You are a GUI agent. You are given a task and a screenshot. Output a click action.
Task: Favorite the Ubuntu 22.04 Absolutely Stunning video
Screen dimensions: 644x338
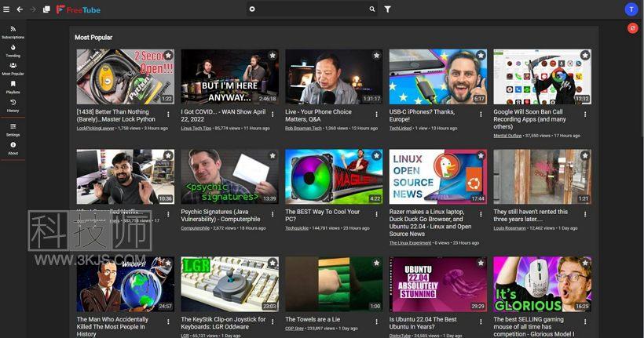click(x=481, y=263)
